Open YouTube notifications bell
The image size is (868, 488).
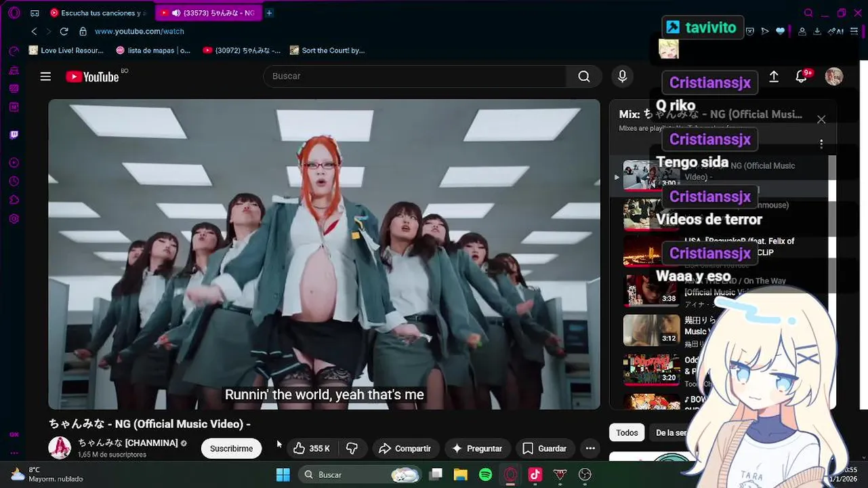click(x=802, y=77)
